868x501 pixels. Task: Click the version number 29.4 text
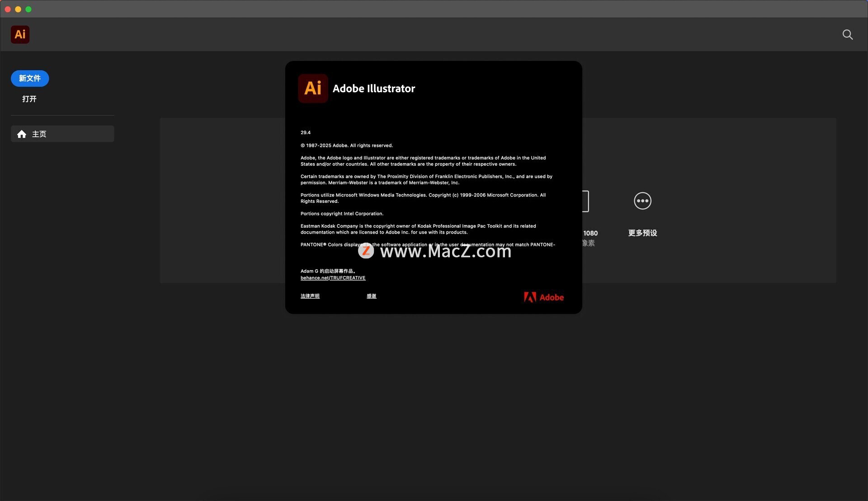[306, 132]
